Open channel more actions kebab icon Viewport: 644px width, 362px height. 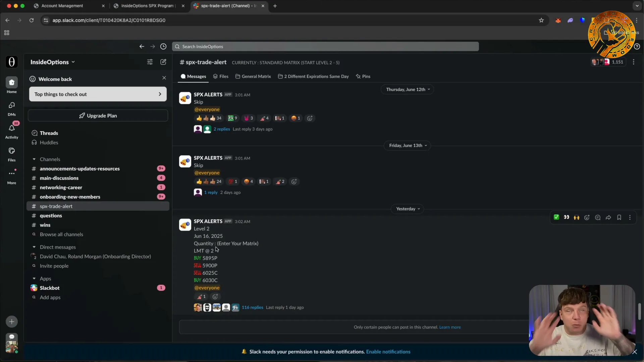tap(634, 62)
